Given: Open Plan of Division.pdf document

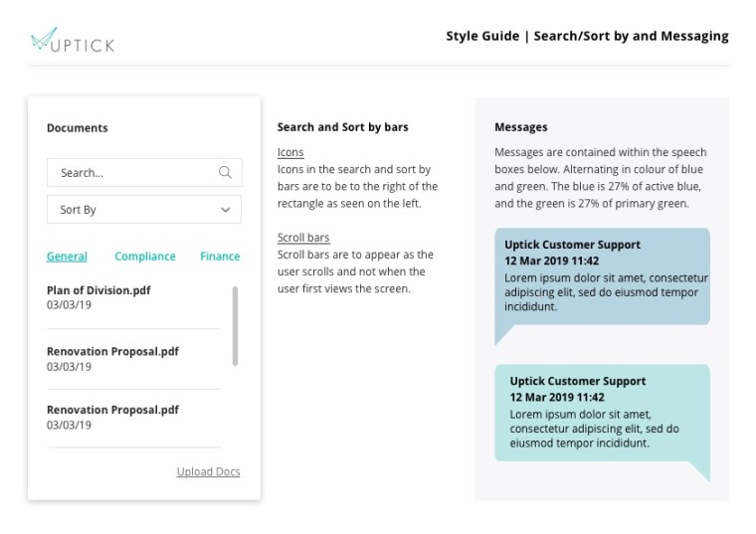Looking at the screenshot, I should click(98, 290).
